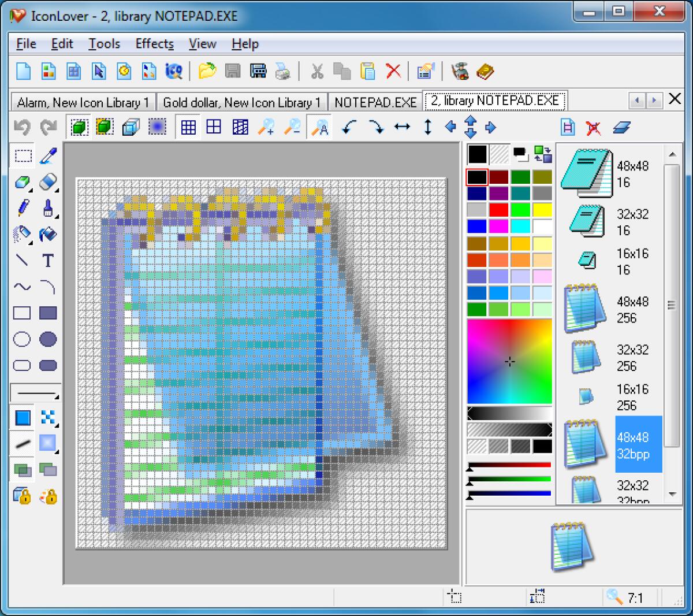Flip the icon horizontally
The image size is (693, 616).
tap(403, 127)
